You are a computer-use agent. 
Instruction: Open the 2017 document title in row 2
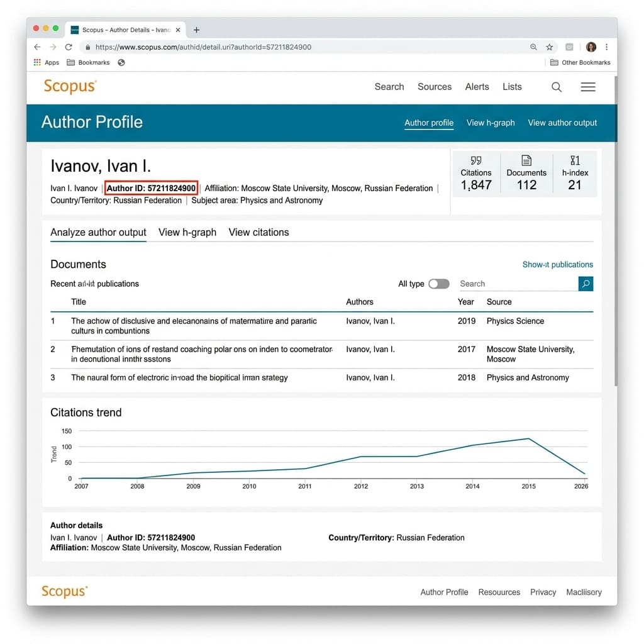point(202,354)
